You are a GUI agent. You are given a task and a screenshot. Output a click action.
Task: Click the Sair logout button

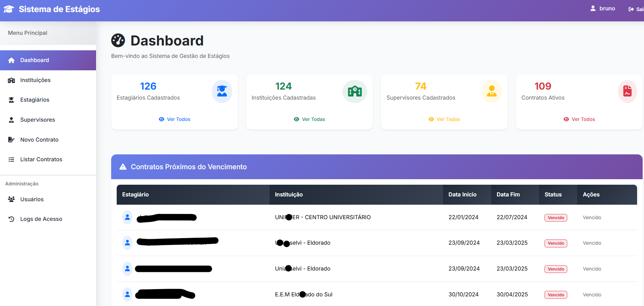(636, 9)
